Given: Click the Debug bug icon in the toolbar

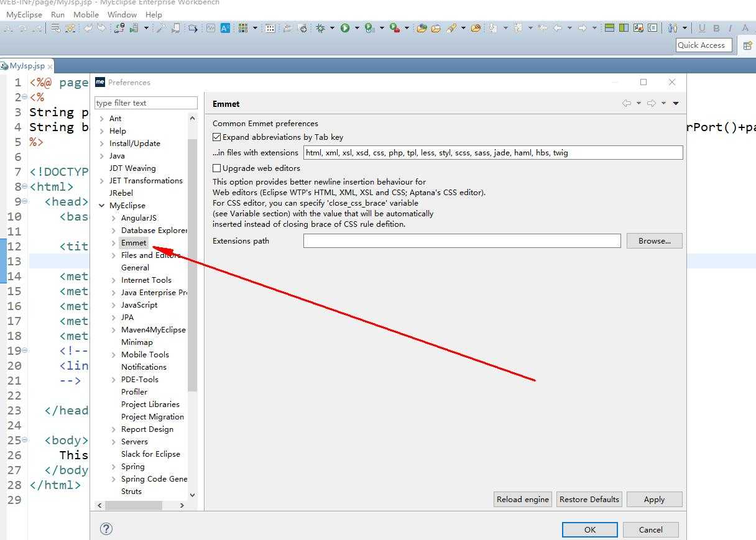Looking at the screenshot, I should point(321,28).
